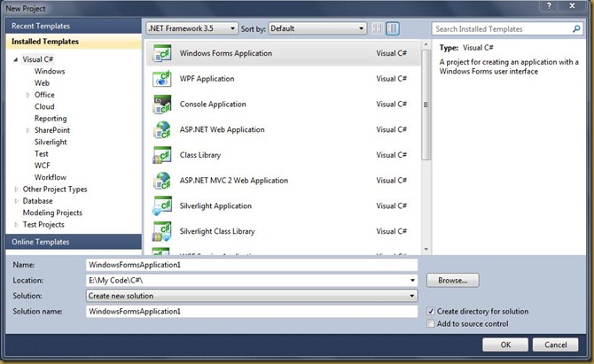Click the 'Class Library' template name

(x=200, y=155)
